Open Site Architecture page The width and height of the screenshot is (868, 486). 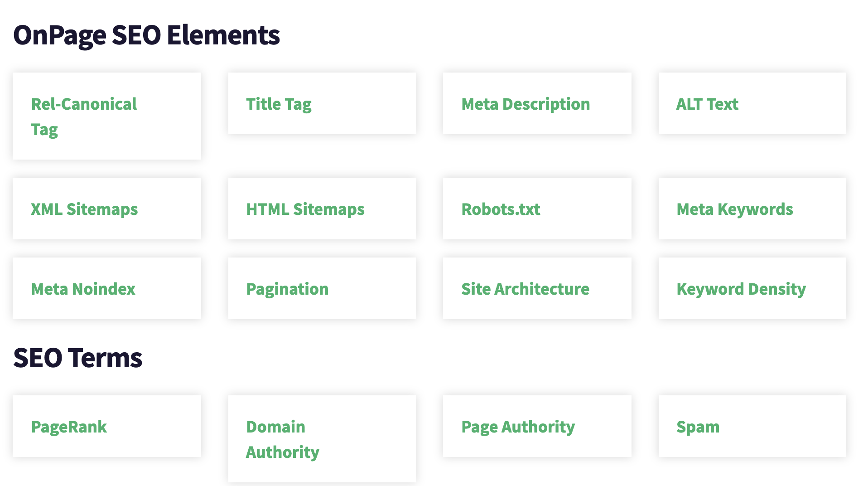coord(526,289)
